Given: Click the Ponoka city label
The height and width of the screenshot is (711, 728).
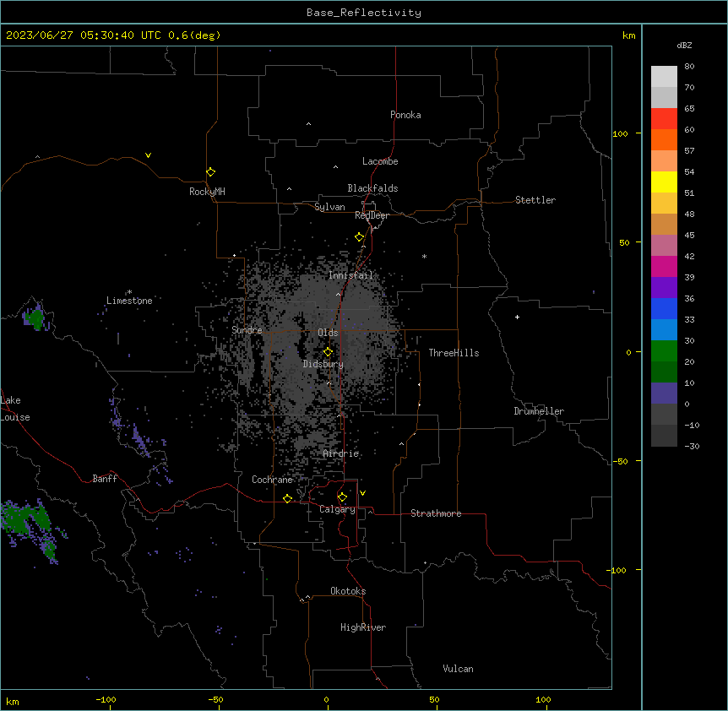Looking at the screenshot, I should tap(405, 115).
